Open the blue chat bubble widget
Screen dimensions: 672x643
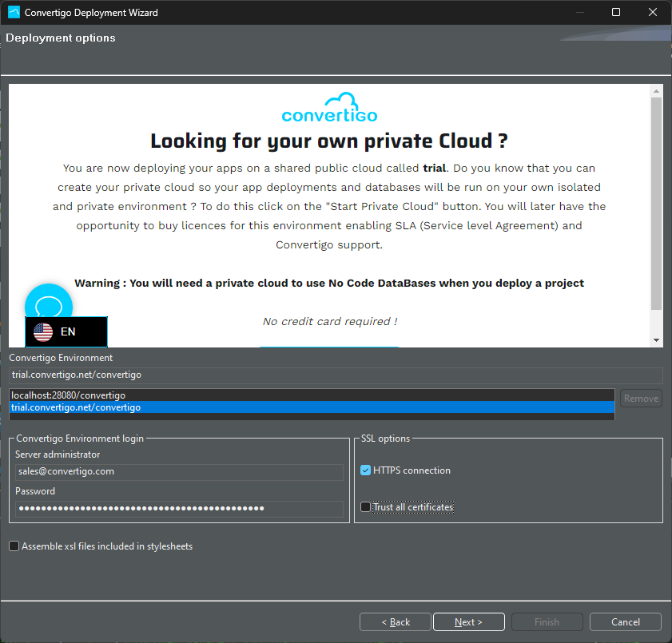[x=49, y=306]
